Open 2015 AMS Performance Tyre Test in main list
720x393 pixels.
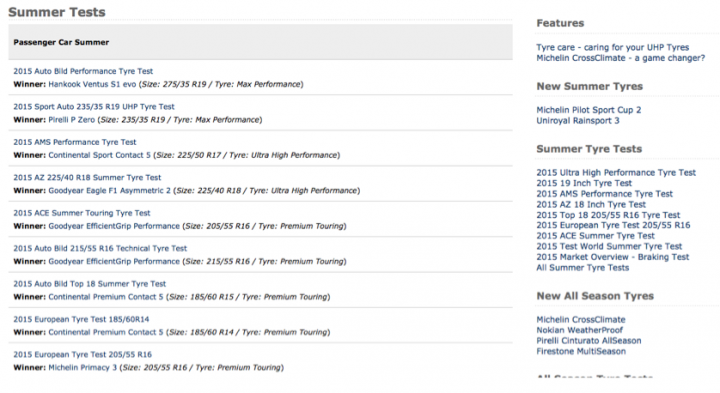75,142
